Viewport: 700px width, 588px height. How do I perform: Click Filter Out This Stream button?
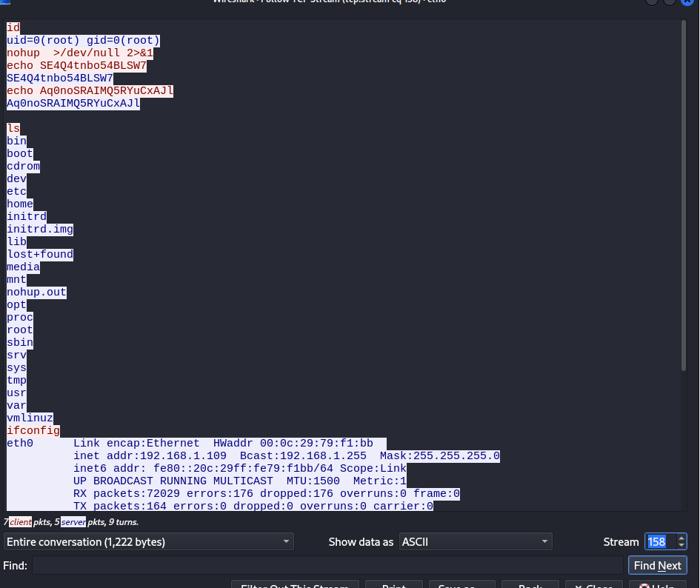[x=295, y=584]
